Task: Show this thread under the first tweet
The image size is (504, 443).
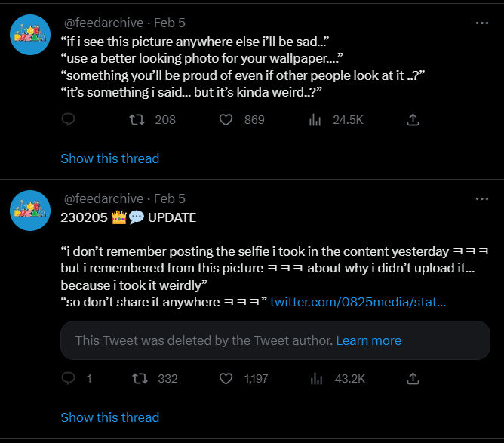Action: coord(110,158)
